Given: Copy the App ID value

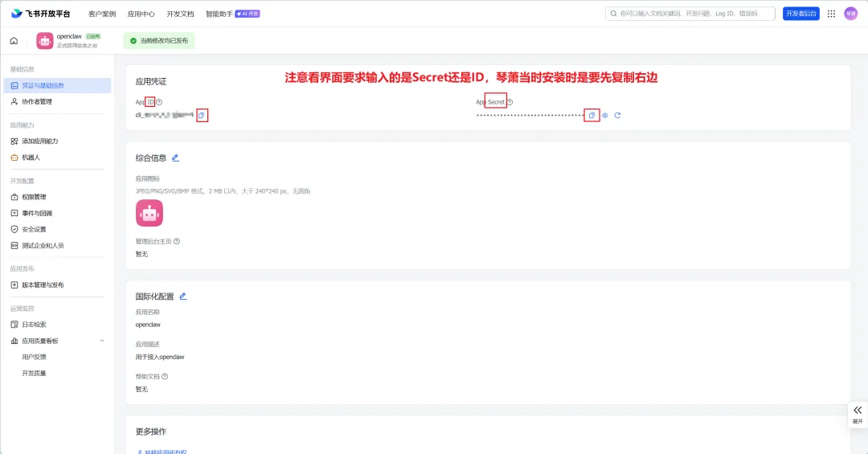Looking at the screenshot, I should (x=202, y=115).
